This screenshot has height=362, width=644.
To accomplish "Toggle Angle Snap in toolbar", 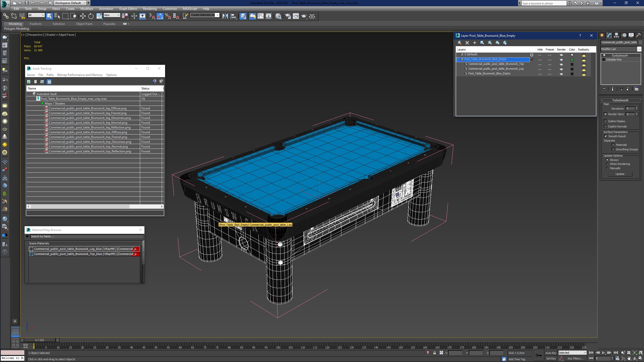I will 160,16.
